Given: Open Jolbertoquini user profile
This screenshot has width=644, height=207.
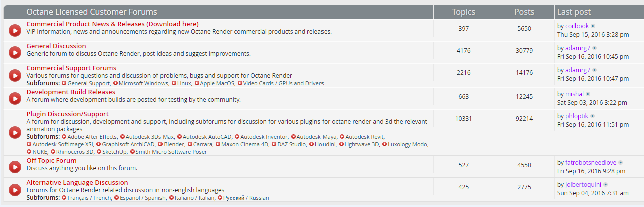Looking at the screenshot, I should [583, 185].
